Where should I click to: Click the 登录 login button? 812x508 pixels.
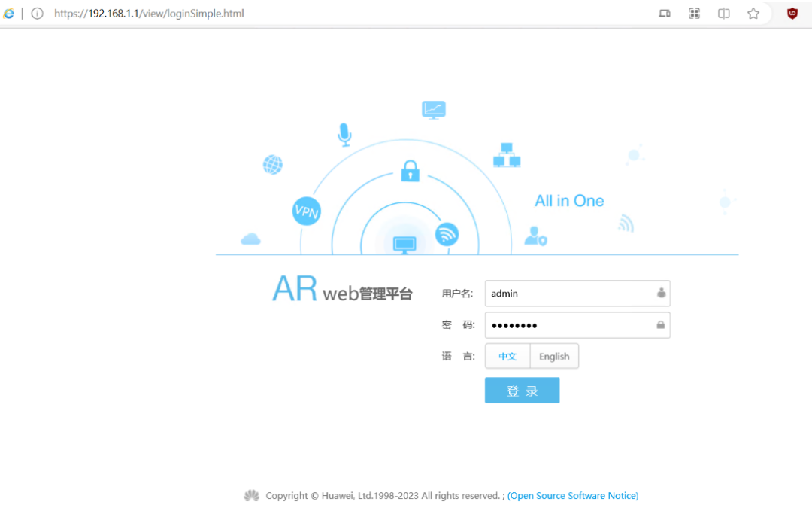522,391
